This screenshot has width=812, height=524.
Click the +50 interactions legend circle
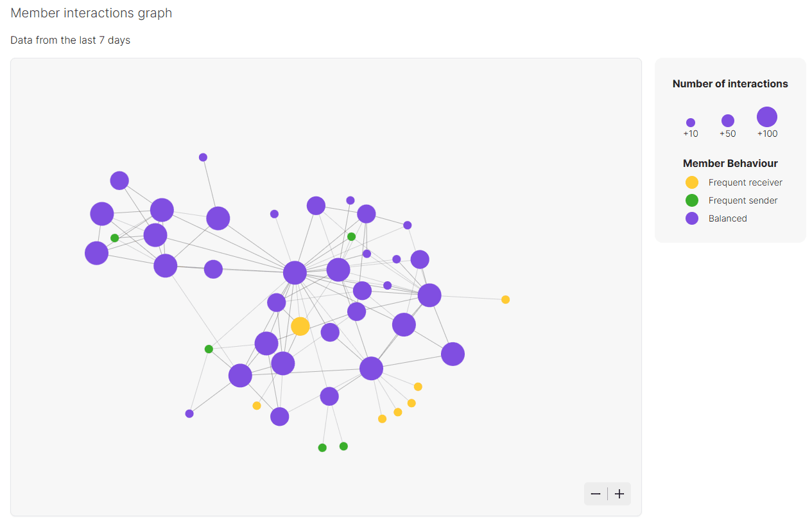[x=728, y=121]
